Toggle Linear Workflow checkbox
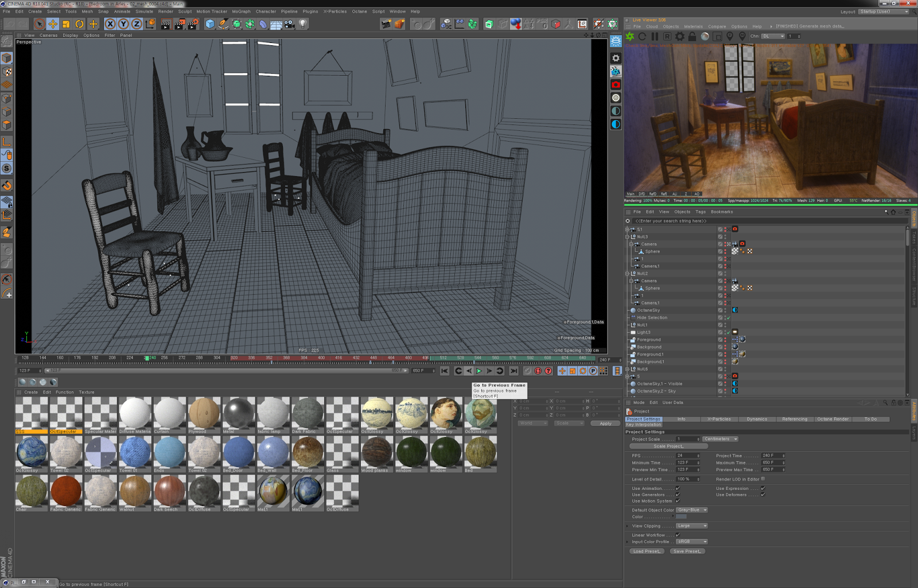The width and height of the screenshot is (918, 588). 678,535
